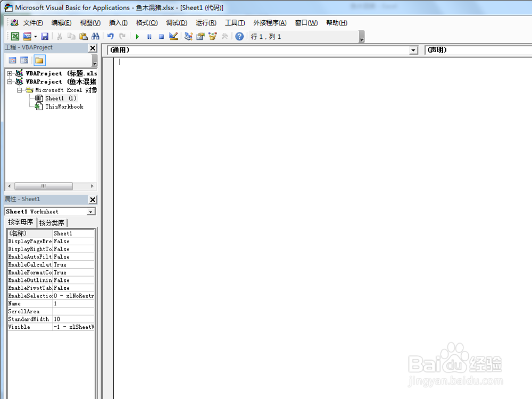Click project panel horizontal scrollbar thumb
This screenshot has width=532, height=399.
coord(44,186)
